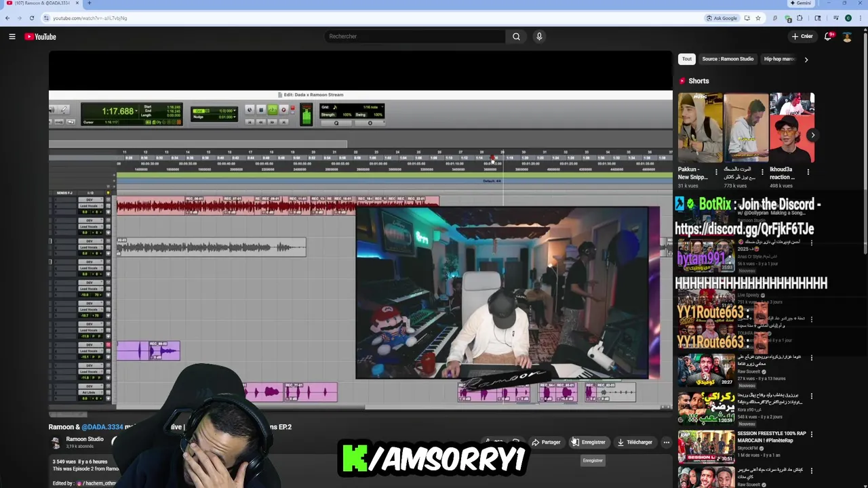Open the Créer menu

coord(802,37)
